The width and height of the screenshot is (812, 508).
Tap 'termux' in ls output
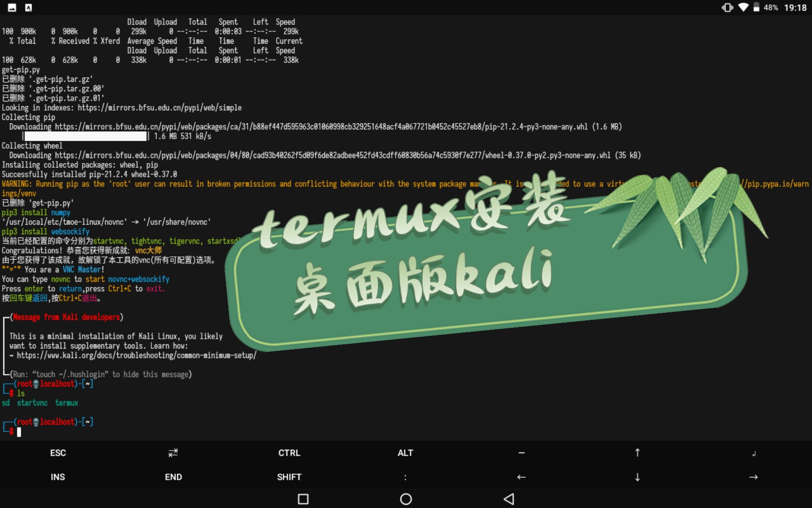point(66,403)
